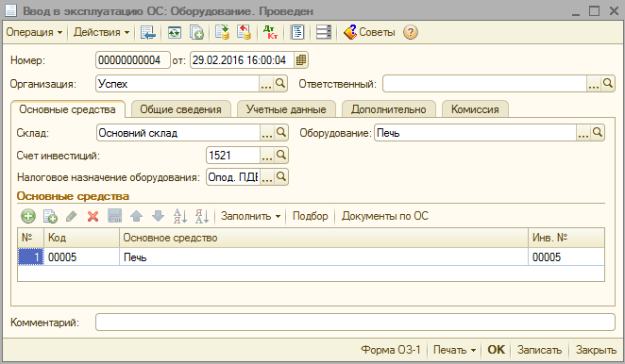Open Оборудование selection via ellipsis button

tap(583, 133)
